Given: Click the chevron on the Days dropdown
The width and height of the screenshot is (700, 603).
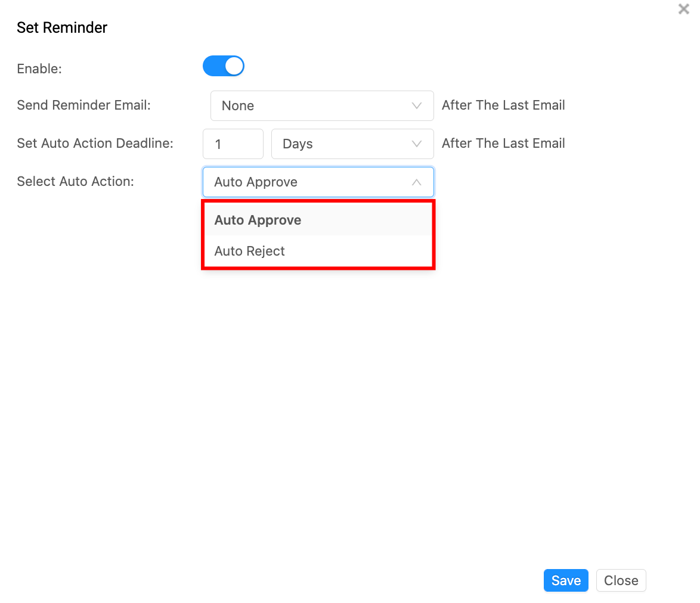Looking at the screenshot, I should point(417,144).
